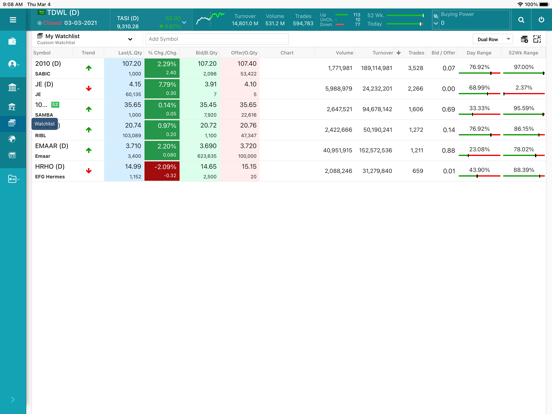Click the EMAAR bid price 3.690
This screenshot has height=414, width=552.
point(208,146)
